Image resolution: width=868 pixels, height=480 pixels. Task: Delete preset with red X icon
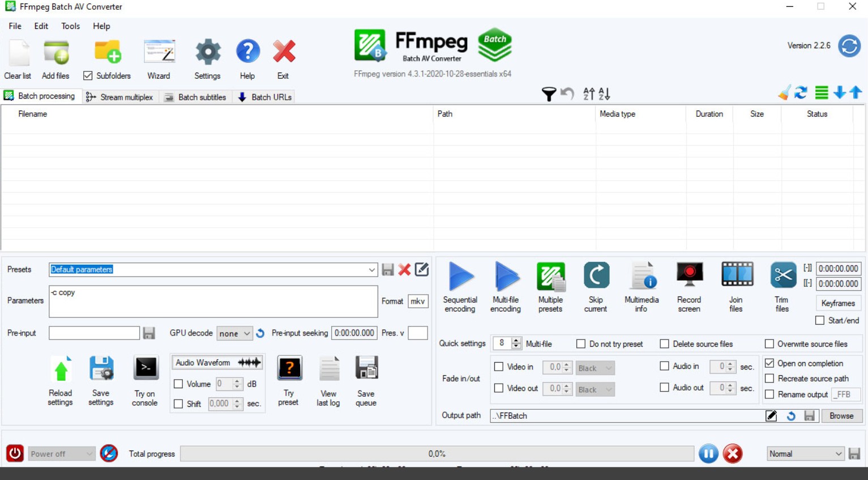[x=404, y=270]
